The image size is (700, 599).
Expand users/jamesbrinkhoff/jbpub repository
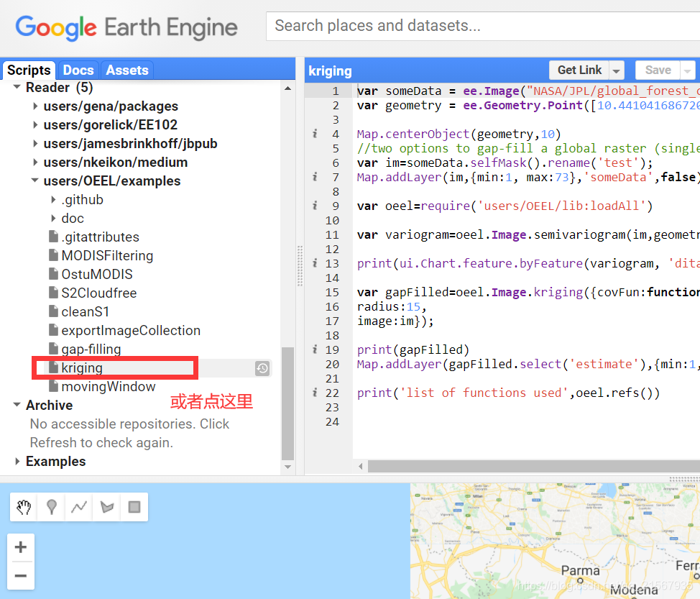pos(35,144)
